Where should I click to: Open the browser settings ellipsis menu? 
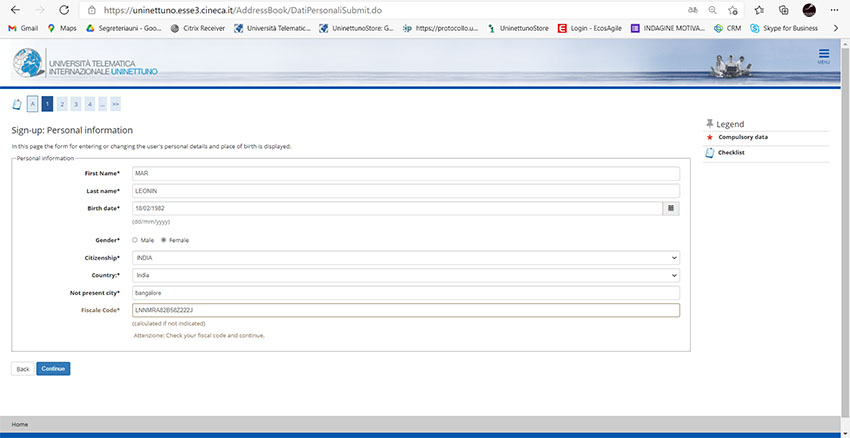click(834, 10)
